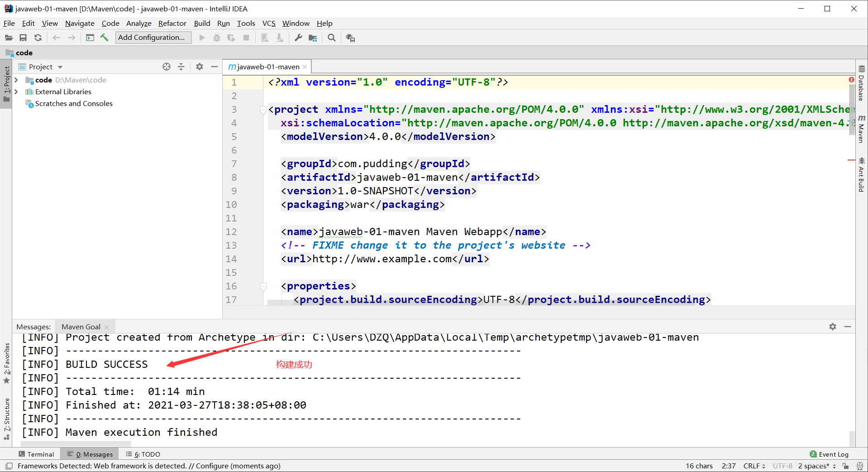Click the Run with Coverage icon
The height and width of the screenshot is (472, 868).
click(x=231, y=38)
